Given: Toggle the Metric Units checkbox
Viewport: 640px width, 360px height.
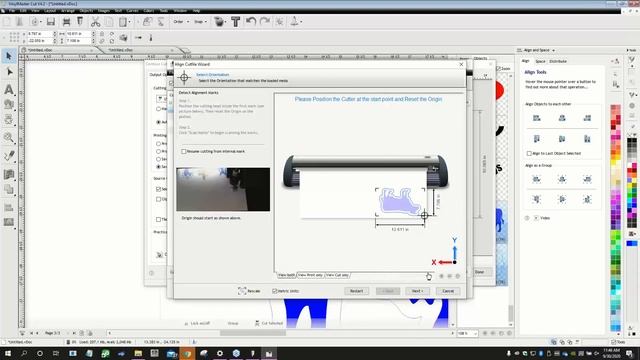Looking at the screenshot, I should [275, 291].
